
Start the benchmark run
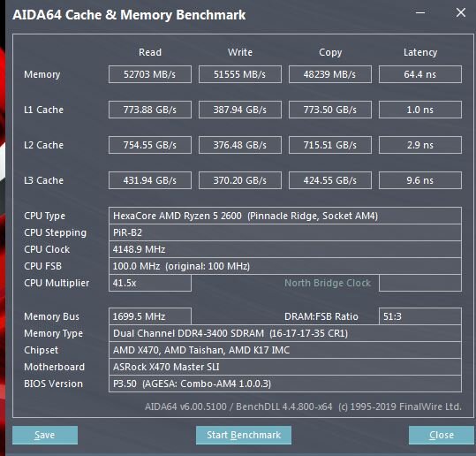click(x=244, y=435)
